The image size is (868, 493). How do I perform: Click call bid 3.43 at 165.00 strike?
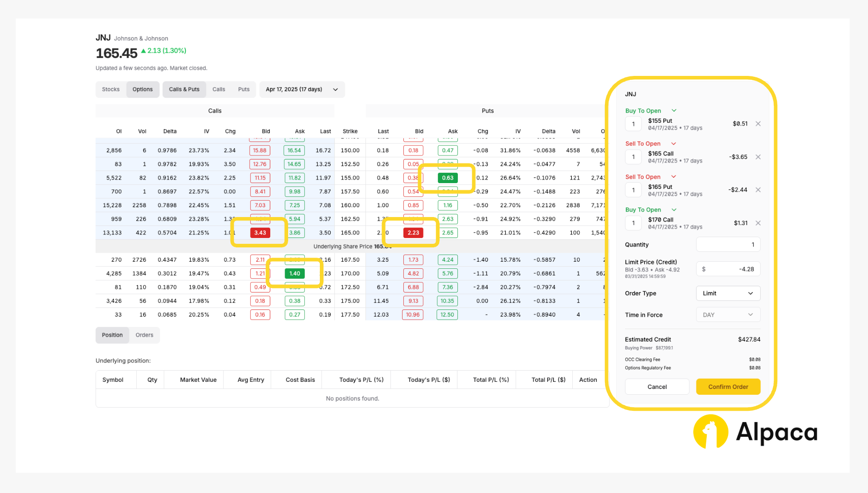coord(260,233)
